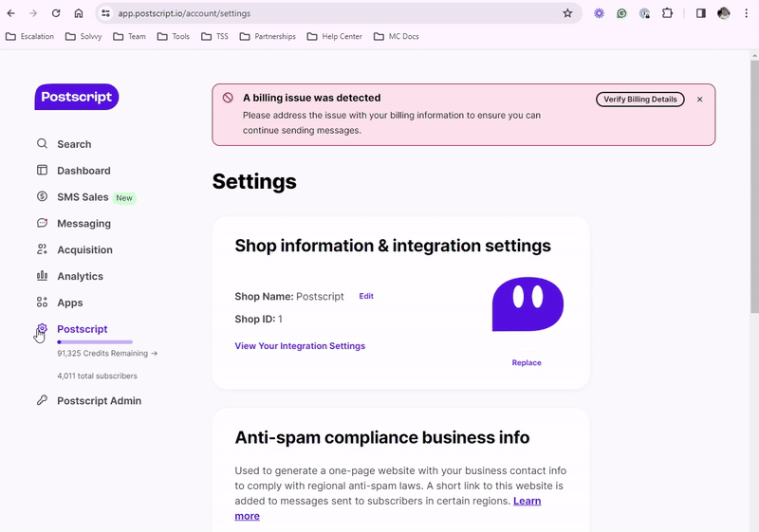Click the billing alert prohibited icon
This screenshot has height=532, width=759.
228,98
